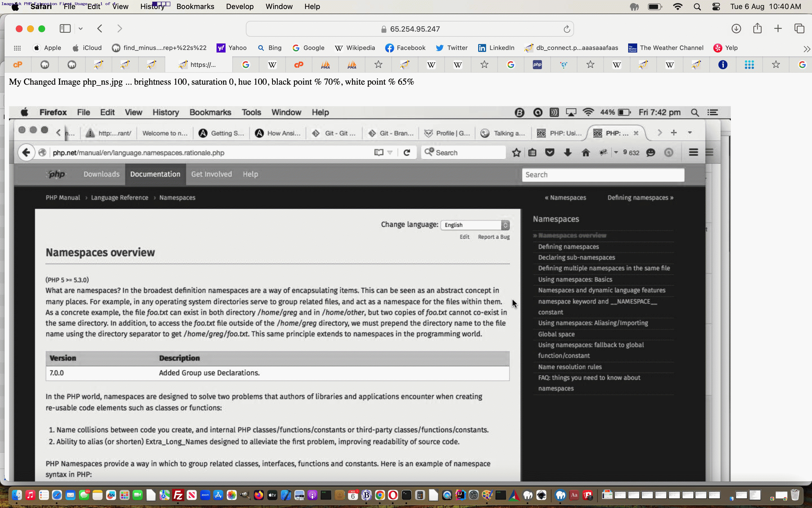Show the tab overview icon
The width and height of the screenshot is (812, 508).
pos(799,29)
